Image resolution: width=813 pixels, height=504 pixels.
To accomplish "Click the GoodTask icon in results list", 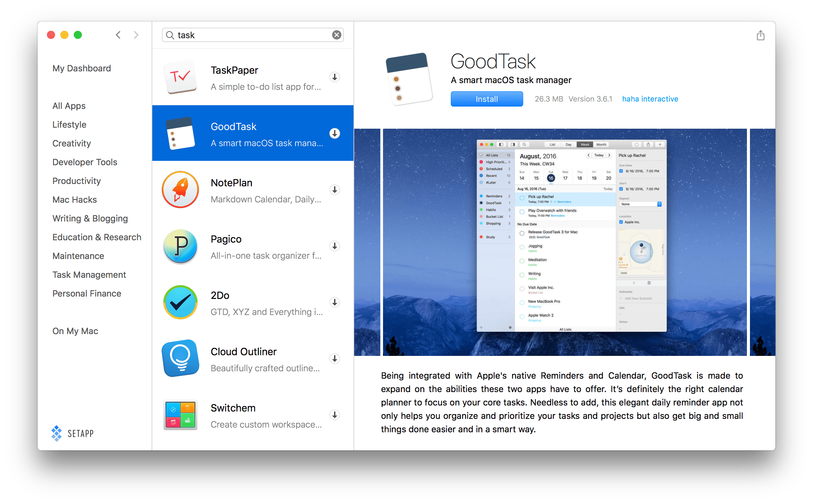I will click(x=180, y=133).
